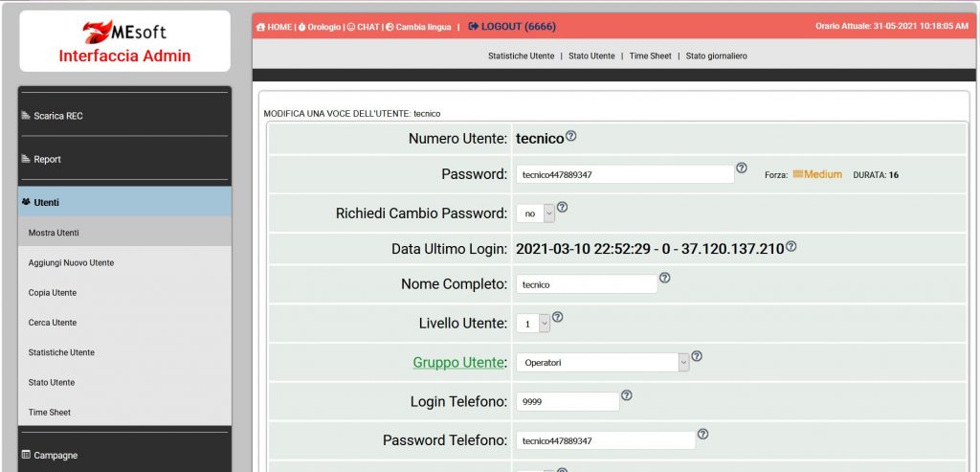The height and width of the screenshot is (472, 980).
Task: Click the Orologio link
Action: pyautogui.click(x=323, y=27)
